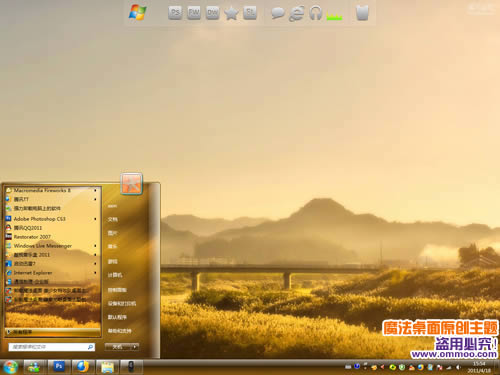Click the start menu search box
This screenshot has height=375, width=500.
coord(52,347)
